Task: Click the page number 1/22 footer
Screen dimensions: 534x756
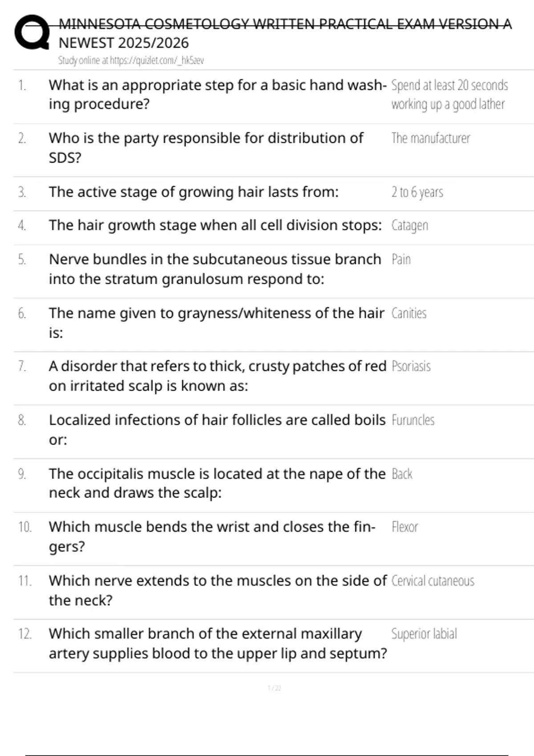Action: (x=275, y=688)
